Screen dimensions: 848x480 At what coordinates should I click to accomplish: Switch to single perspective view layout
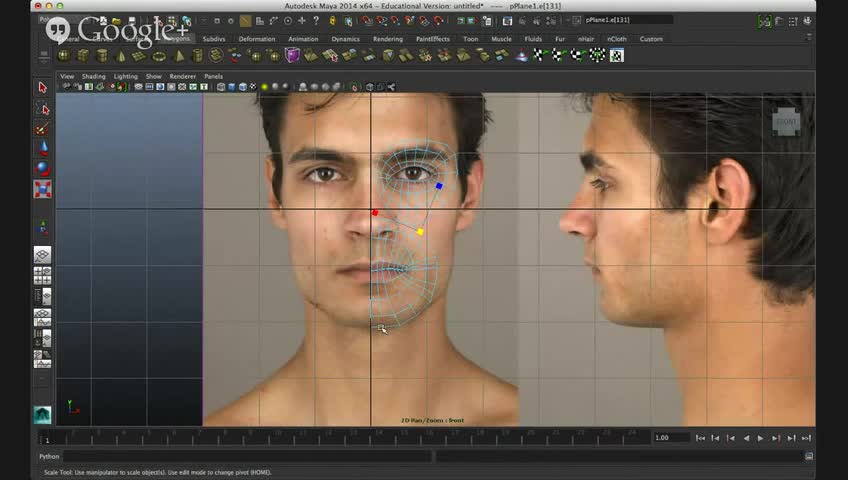[42, 256]
